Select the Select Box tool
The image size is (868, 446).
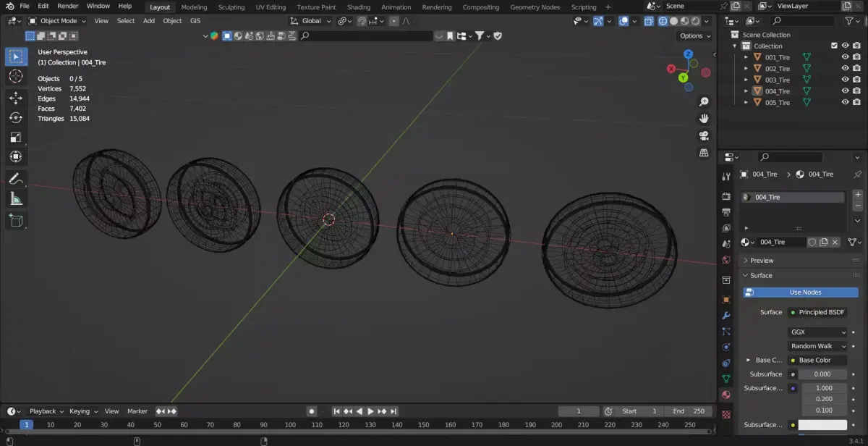point(16,56)
